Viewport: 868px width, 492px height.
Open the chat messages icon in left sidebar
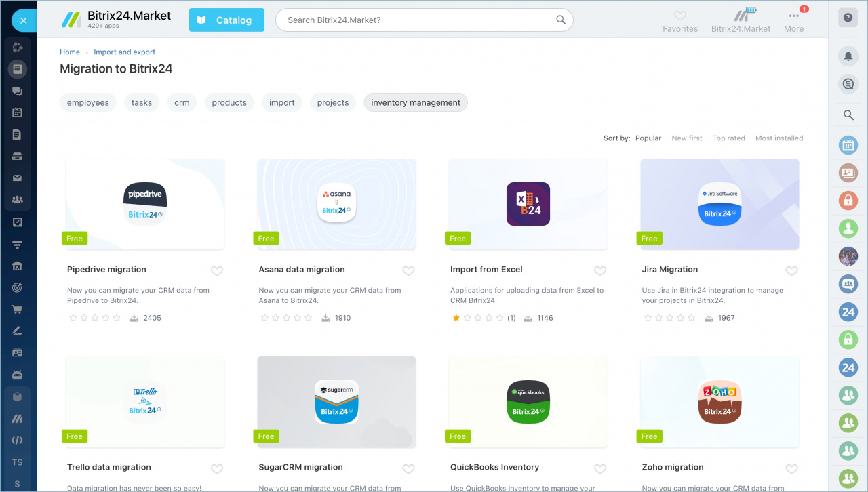pos(18,91)
